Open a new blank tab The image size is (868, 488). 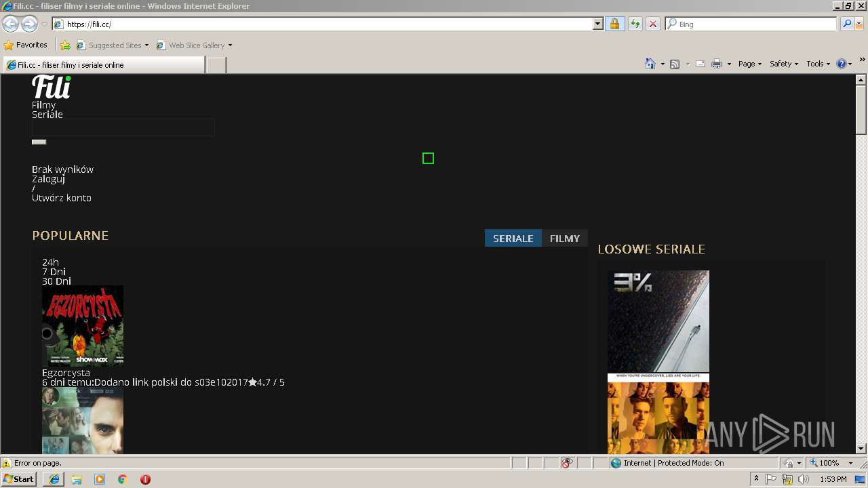tap(216, 65)
